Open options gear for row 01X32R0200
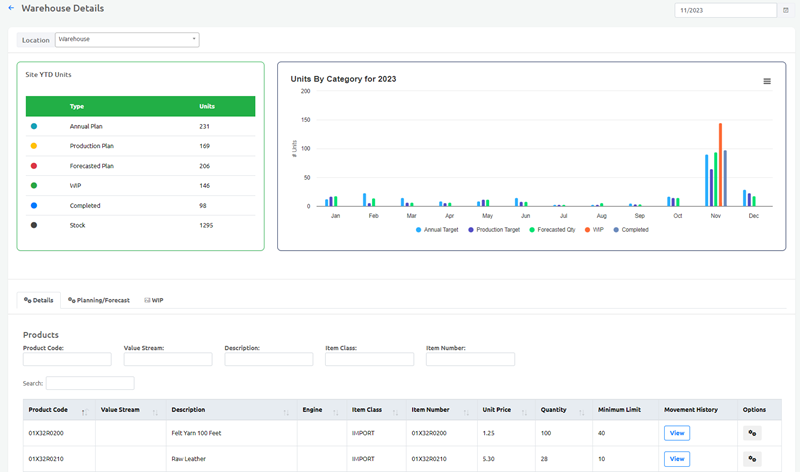This screenshot has width=800, height=472. point(752,433)
